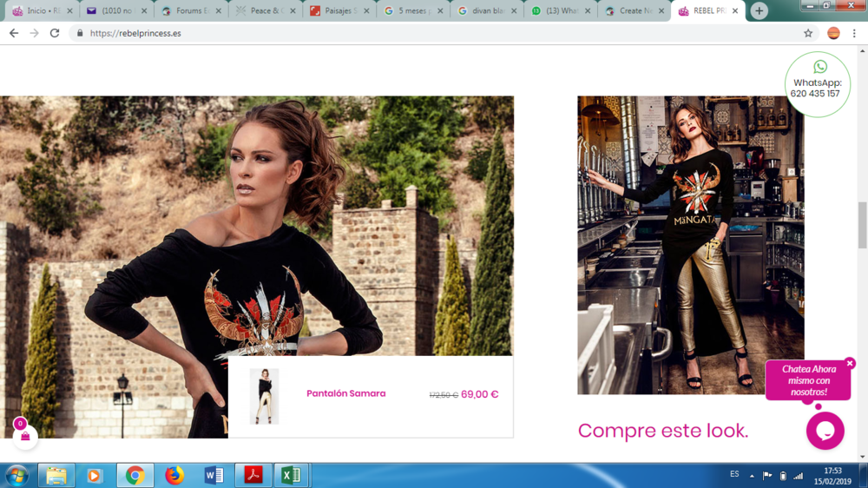
Task: Switch to the '5 meses' Google tab
Action: 413,10
